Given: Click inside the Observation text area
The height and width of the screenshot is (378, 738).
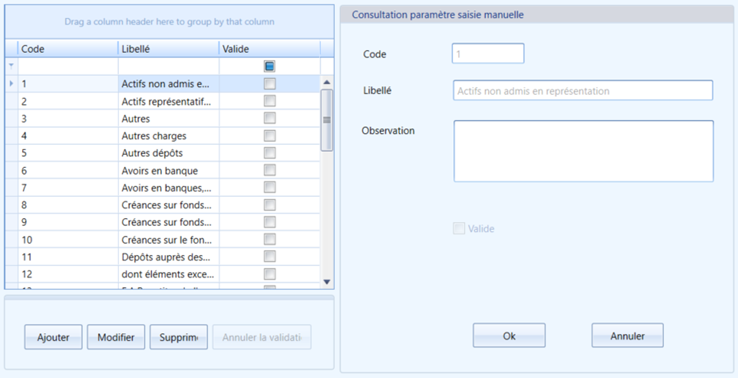Looking at the screenshot, I should pyautogui.click(x=584, y=151).
